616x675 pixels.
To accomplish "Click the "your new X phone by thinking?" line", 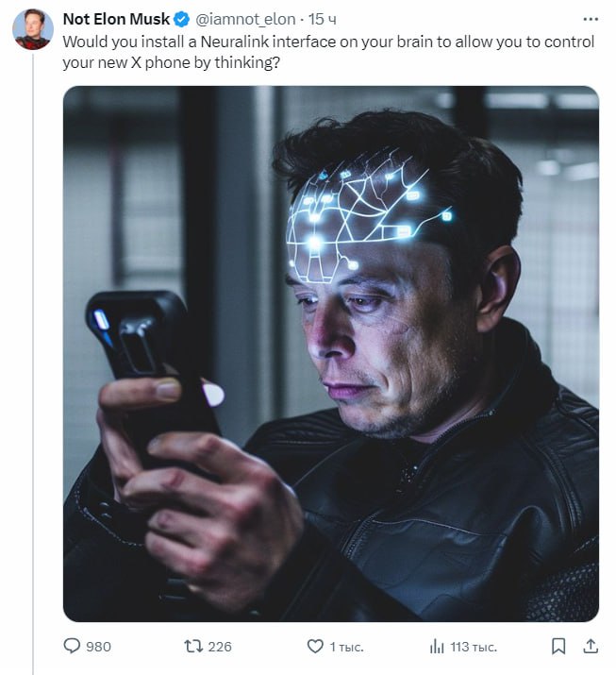I will click(171, 63).
